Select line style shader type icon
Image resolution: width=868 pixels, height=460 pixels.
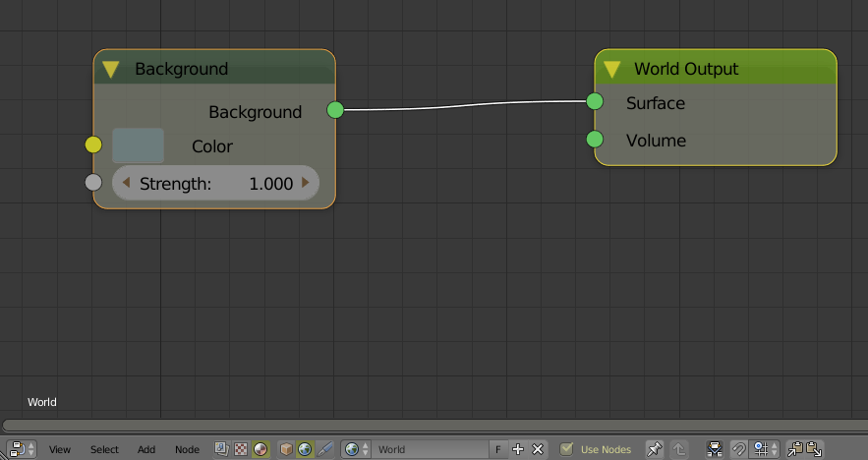click(324, 449)
